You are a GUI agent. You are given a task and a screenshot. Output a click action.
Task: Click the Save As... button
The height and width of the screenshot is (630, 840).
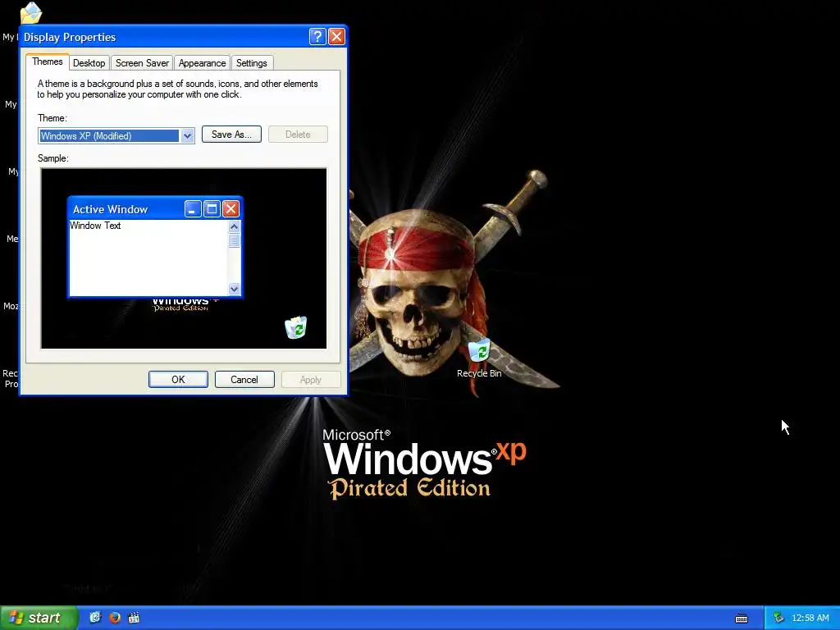pos(231,135)
